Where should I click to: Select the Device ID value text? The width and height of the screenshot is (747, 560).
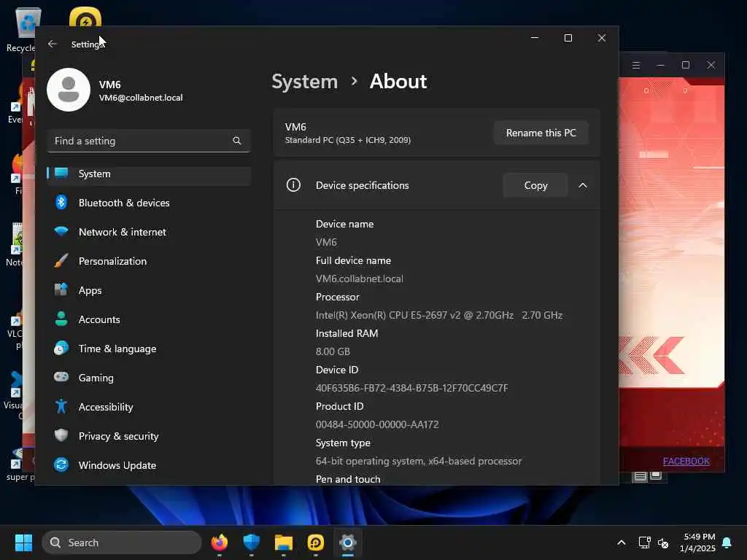pyautogui.click(x=411, y=388)
